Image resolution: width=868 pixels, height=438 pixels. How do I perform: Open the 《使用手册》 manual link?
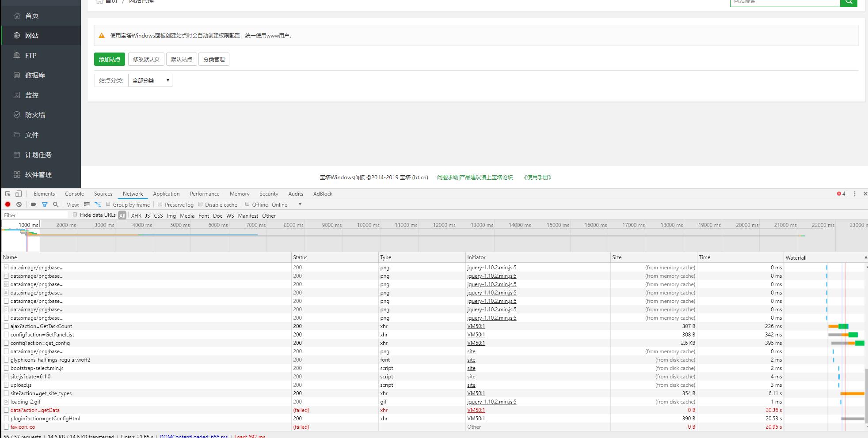pyautogui.click(x=537, y=177)
